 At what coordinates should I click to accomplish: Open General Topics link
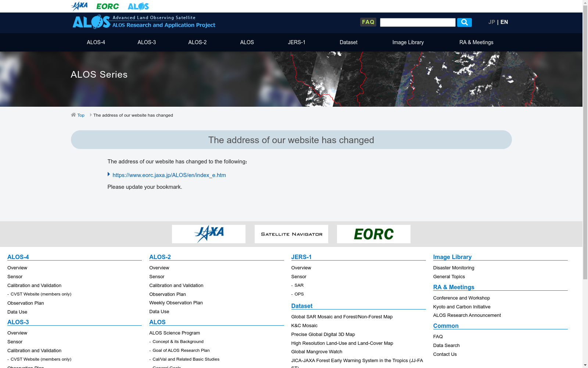coord(449,276)
